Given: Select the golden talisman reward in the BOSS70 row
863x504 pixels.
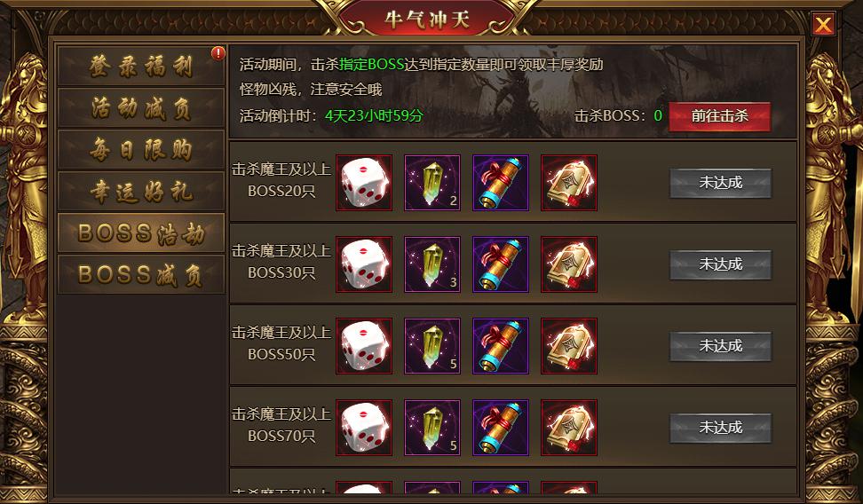Looking at the screenshot, I should coord(568,427).
